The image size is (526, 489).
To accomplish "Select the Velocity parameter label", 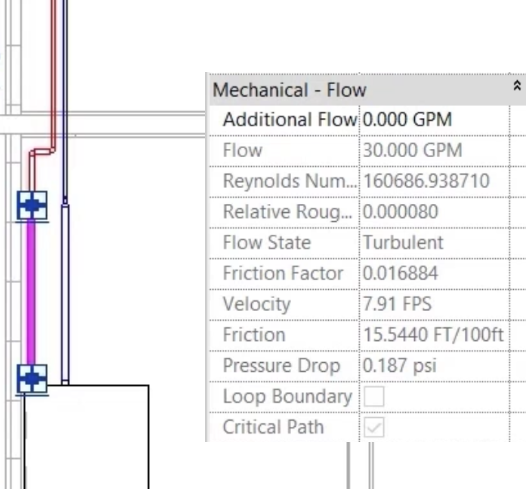I will tap(257, 305).
